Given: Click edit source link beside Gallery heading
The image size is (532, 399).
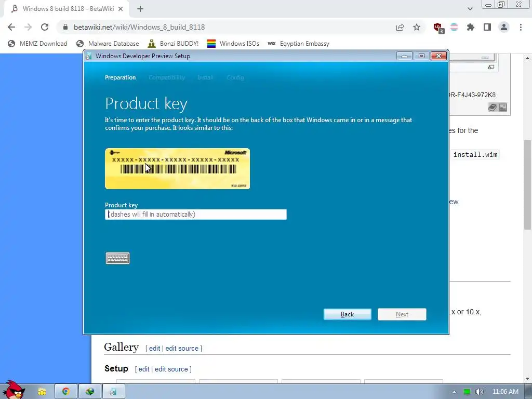Looking at the screenshot, I should point(182,348).
